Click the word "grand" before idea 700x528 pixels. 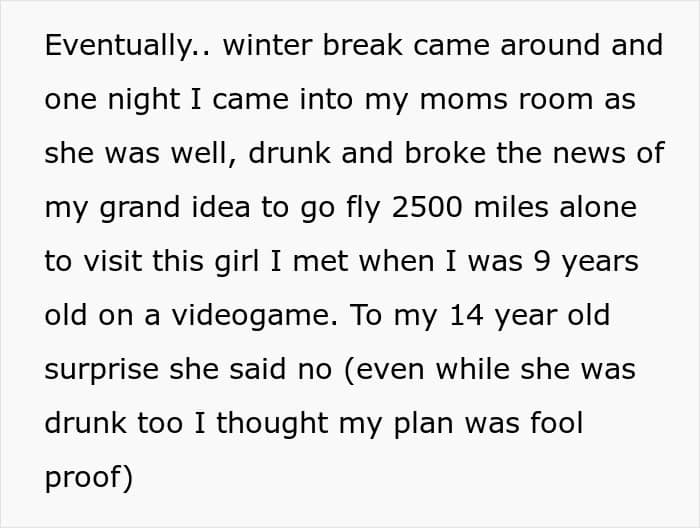click(x=139, y=209)
